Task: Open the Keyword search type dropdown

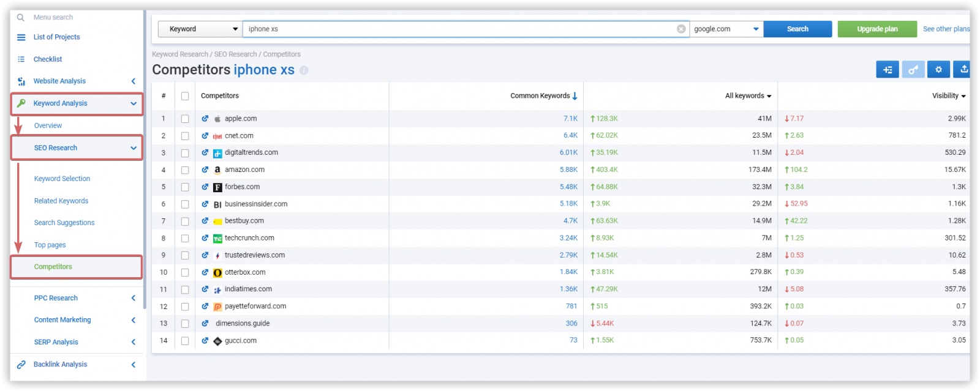Action: [200, 29]
